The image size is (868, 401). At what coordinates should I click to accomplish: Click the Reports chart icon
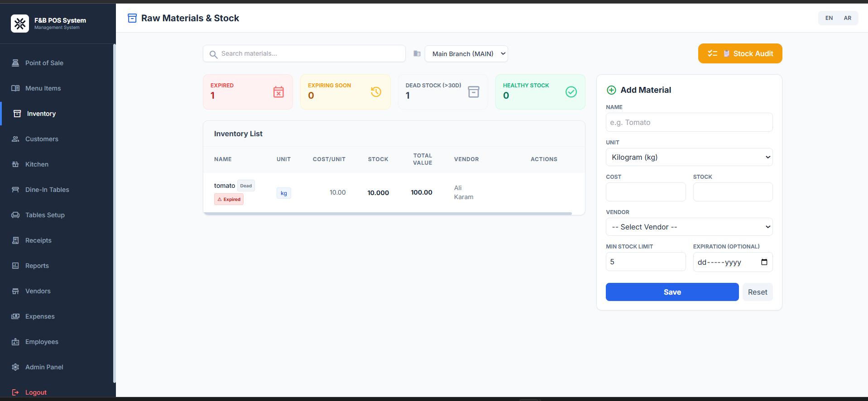[x=15, y=266]
